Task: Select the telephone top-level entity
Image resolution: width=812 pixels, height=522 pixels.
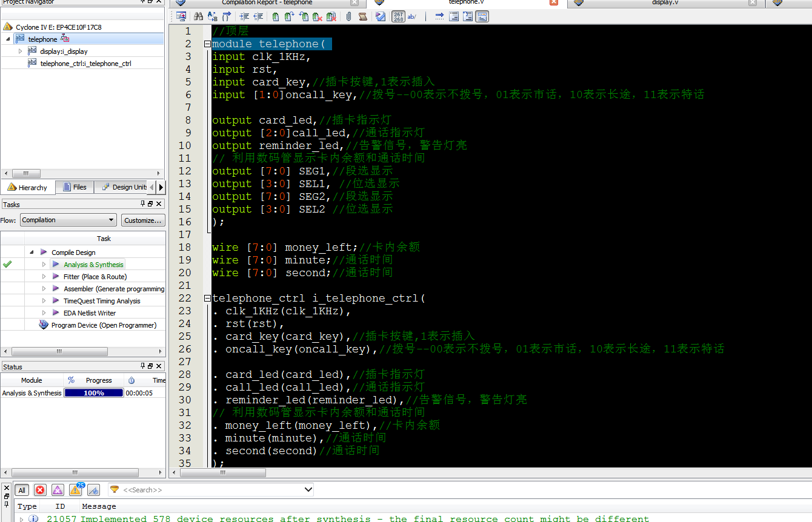Action: point(42,39)
